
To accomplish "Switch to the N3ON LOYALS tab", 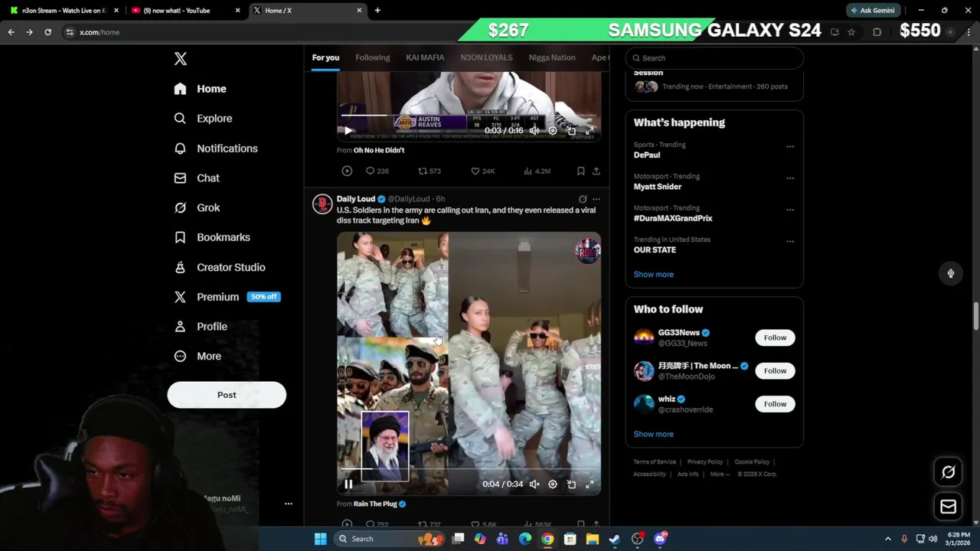I will (486, 57).
